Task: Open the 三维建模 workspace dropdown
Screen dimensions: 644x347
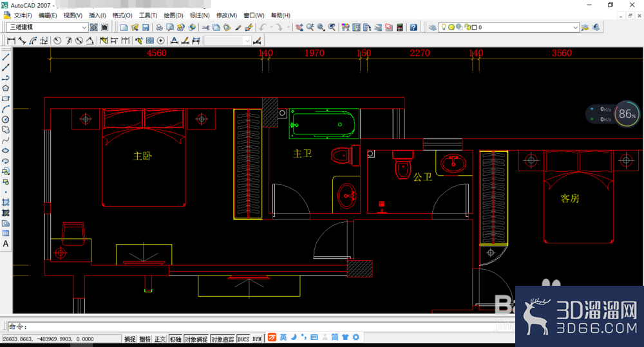Action: (84, 28)
